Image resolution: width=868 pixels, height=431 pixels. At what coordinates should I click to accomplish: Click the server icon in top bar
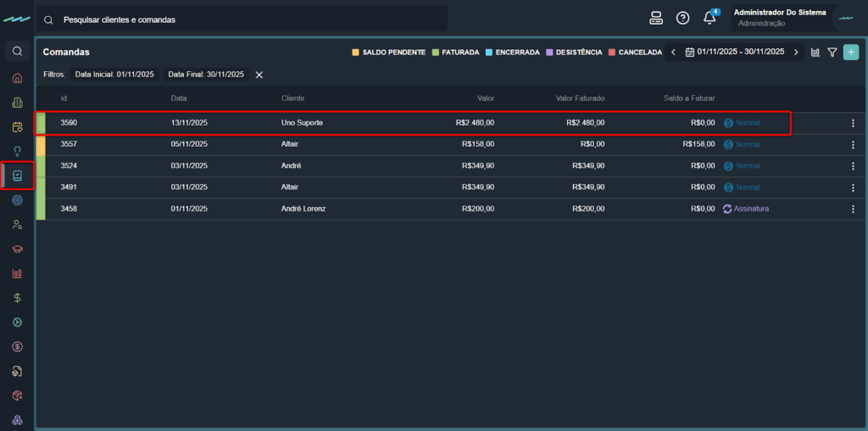click(x=655, y=19)
